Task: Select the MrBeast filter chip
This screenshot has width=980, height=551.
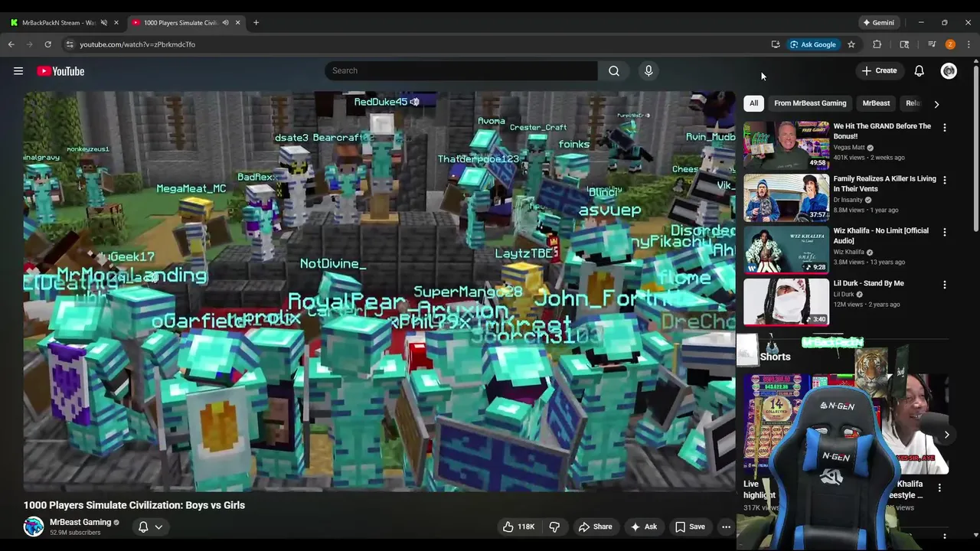Action: [876, 103]
